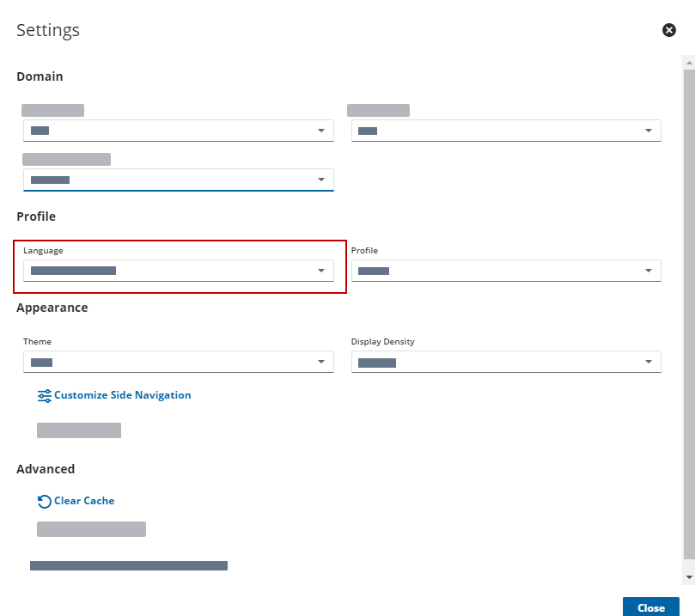
Task: Click the Clear Cache link
Action: 84,501
